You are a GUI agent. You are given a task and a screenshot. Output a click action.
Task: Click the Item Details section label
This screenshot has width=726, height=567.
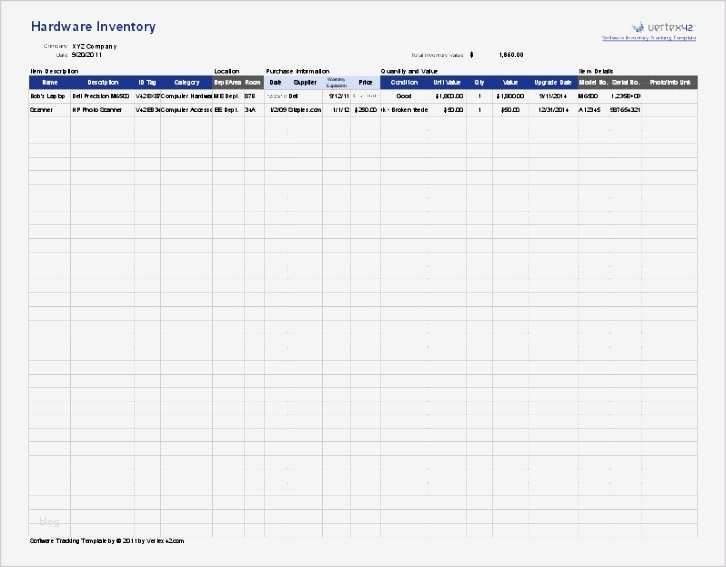point(596,71)
